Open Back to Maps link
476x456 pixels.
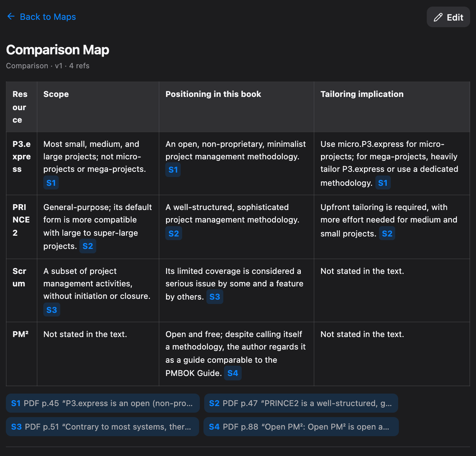pyautogui.click(x=42, y=17)
